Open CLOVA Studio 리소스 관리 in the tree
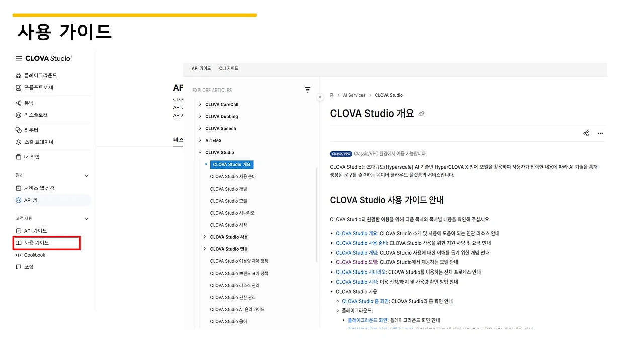Viewport: 644px width, 362px height. pos(234,285)
